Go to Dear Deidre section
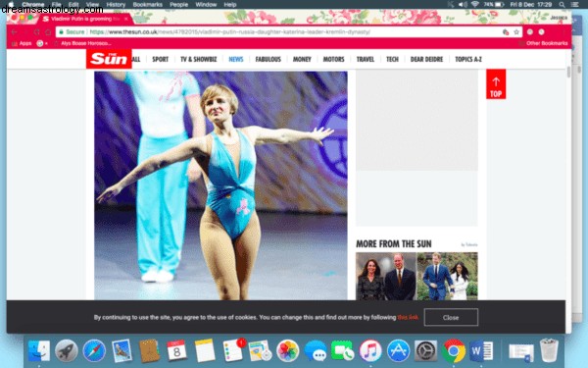Image resolution: width=588 pixels, height=368 pixels. pos(426,59)
